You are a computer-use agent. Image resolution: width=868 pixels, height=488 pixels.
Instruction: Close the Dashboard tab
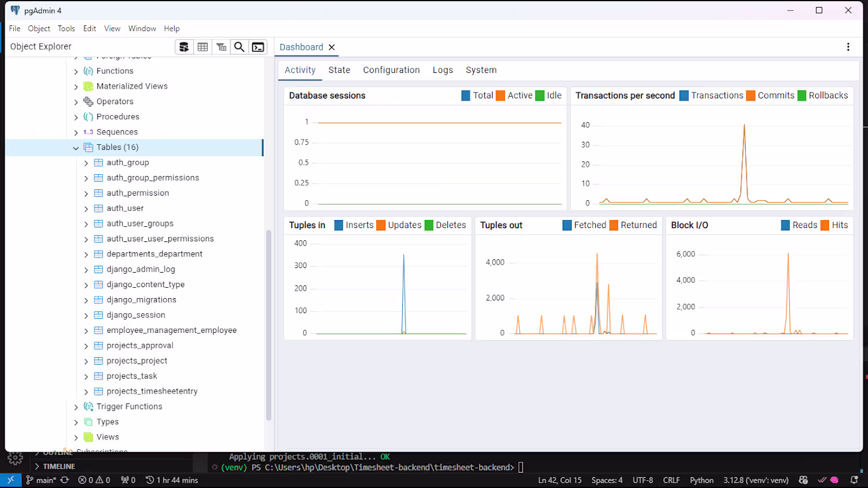(332, 47)
